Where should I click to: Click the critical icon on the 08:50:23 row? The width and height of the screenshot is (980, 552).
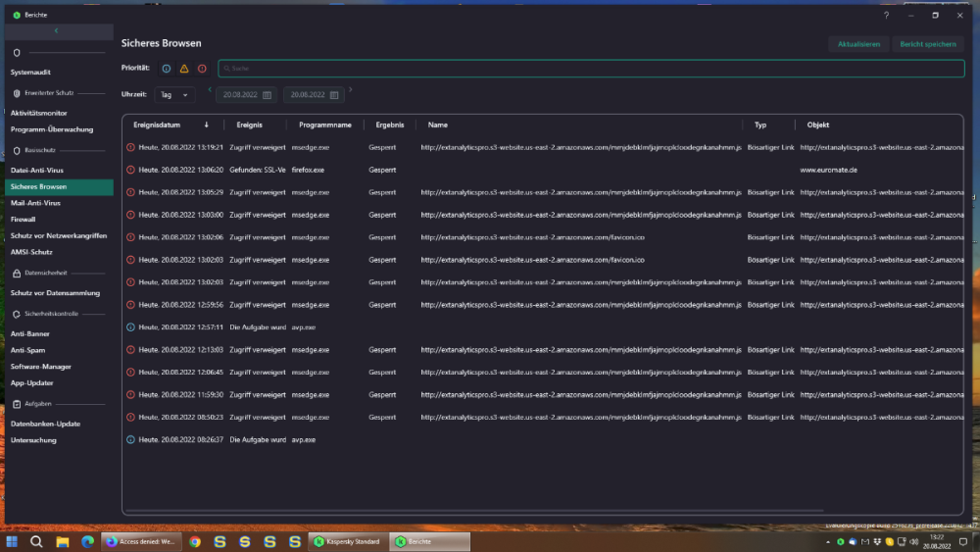tap(130, 418)
